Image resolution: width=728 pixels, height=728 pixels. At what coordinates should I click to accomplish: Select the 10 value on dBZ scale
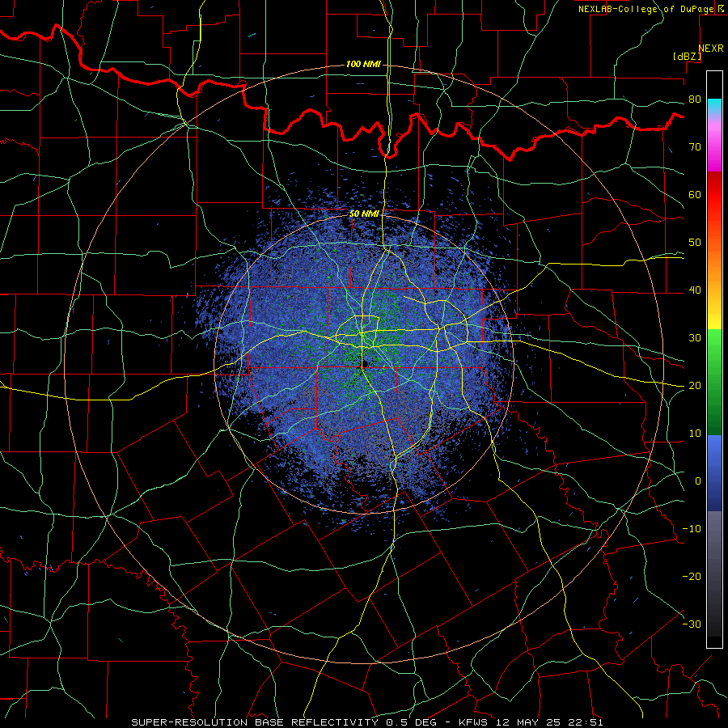[695, 434]
